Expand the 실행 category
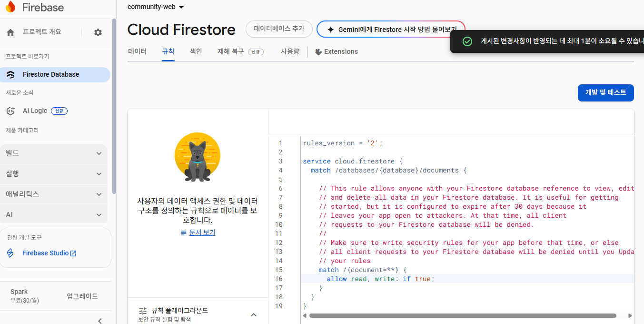The height and width of the screenshot is (324, 644). pos(53,174)
